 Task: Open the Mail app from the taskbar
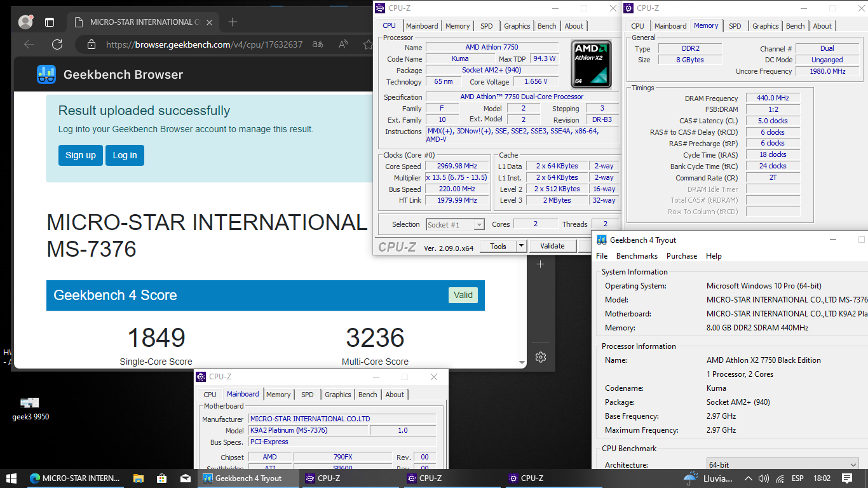[185, 478]
